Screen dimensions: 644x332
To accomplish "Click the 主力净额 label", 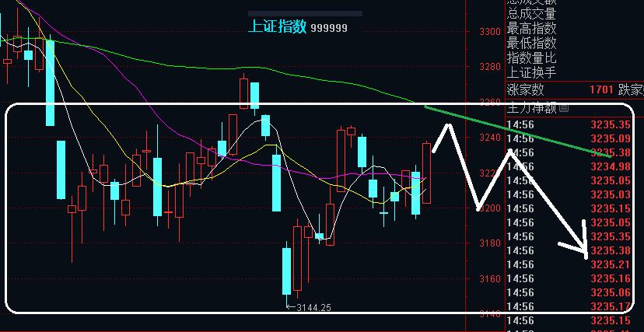I will click(532, 108).
